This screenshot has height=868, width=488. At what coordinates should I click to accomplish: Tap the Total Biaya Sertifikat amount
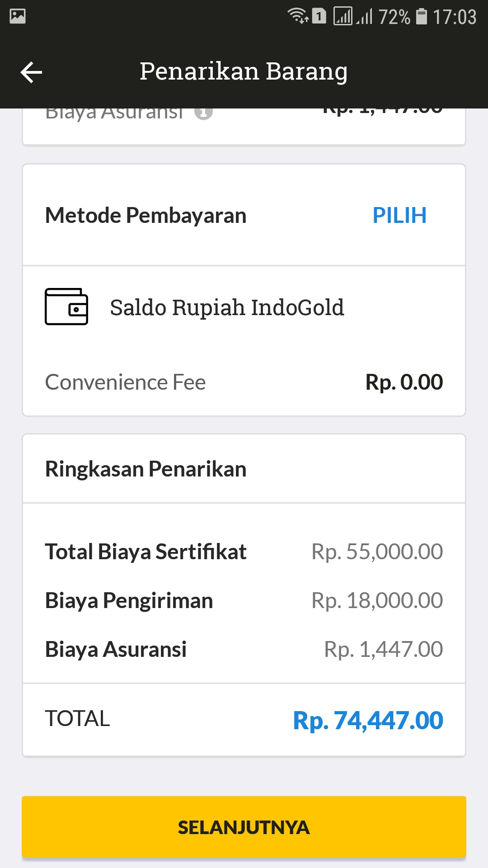(377, 552)
